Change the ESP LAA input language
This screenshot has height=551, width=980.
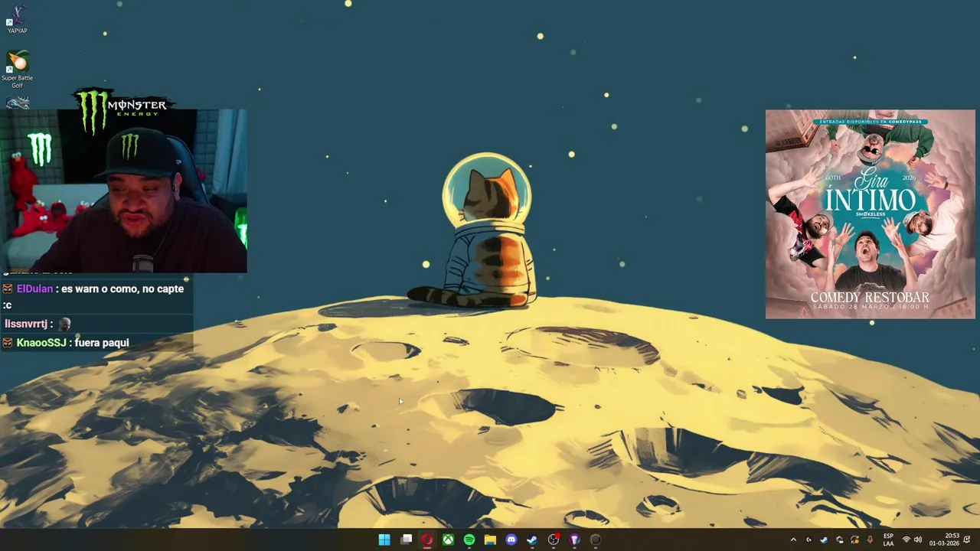pyautogui.click(x=888, y=540)
